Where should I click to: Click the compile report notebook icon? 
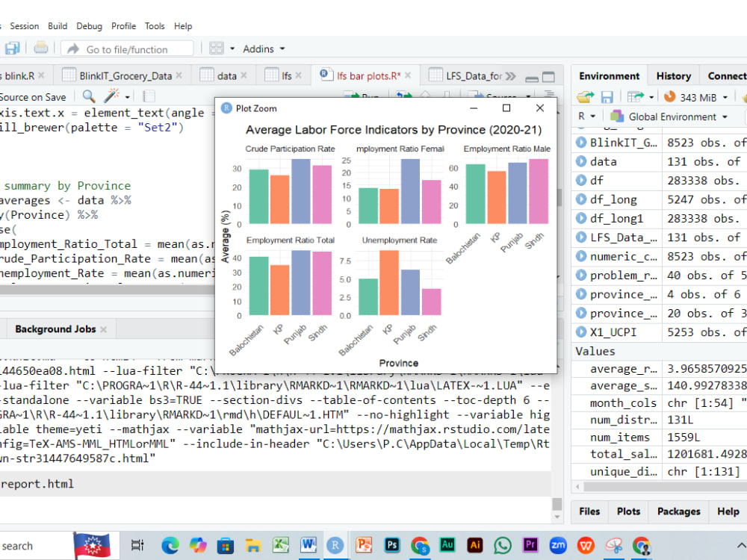[x=149, y=96]
